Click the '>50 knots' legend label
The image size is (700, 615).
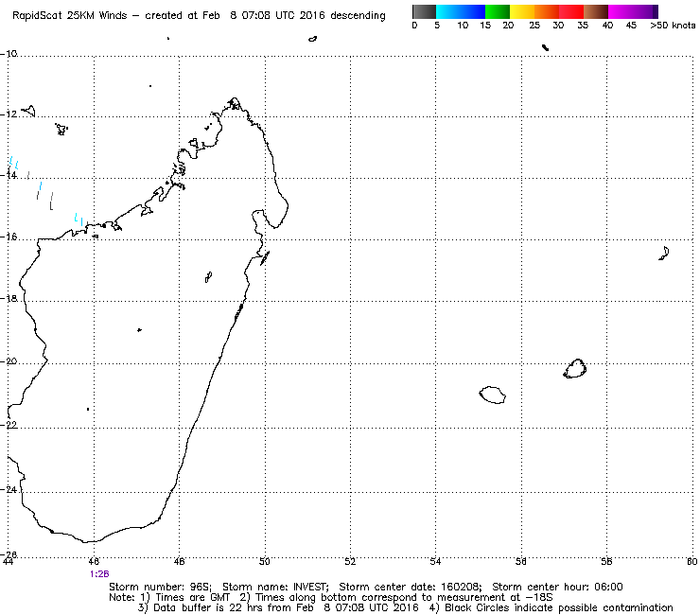(673, 26)
